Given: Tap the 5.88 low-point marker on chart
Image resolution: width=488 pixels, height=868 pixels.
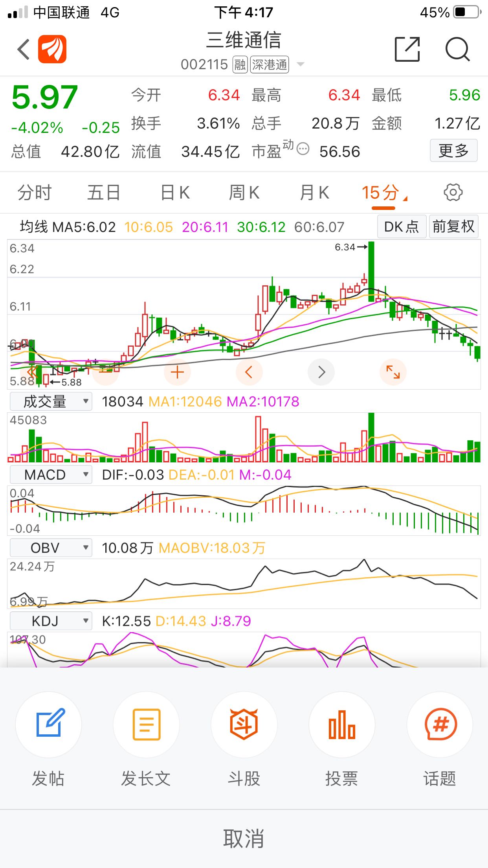Looking at the screenshot, I should [66, 382].
